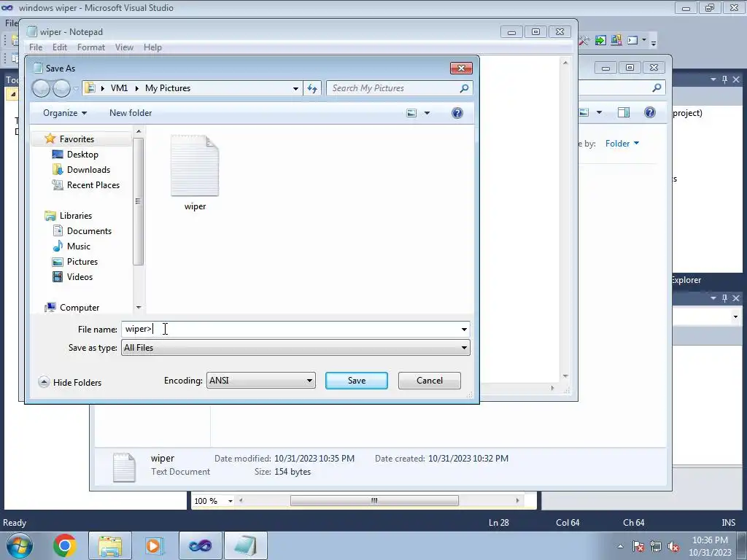Click the Visual Studio class view toolbar icon
The image size is (747, 560).
616,41
